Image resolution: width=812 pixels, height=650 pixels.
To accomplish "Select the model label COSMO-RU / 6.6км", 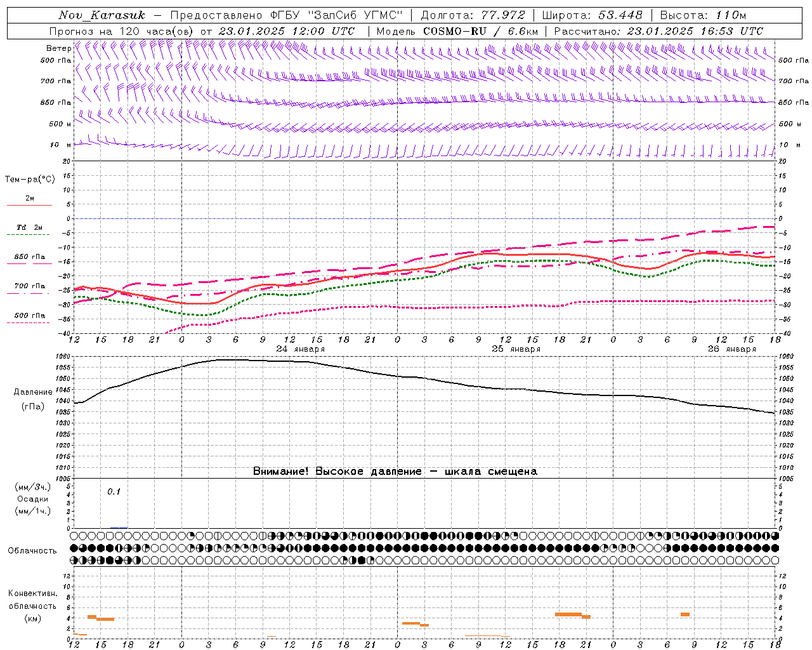I will 481,31.
